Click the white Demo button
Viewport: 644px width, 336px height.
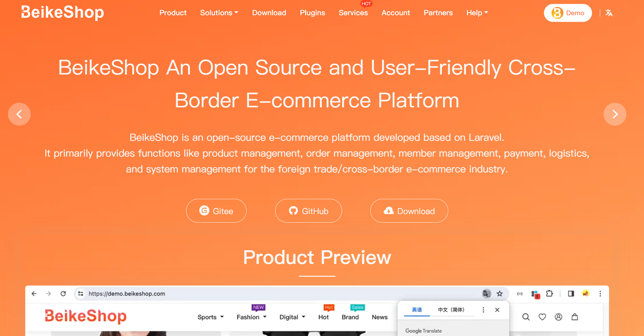tap(568, 13)
